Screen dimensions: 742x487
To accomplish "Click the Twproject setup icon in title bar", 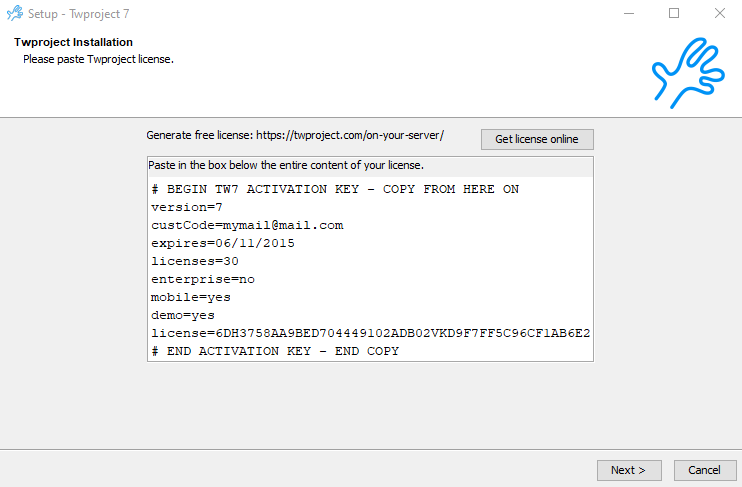I will point(14,14).
